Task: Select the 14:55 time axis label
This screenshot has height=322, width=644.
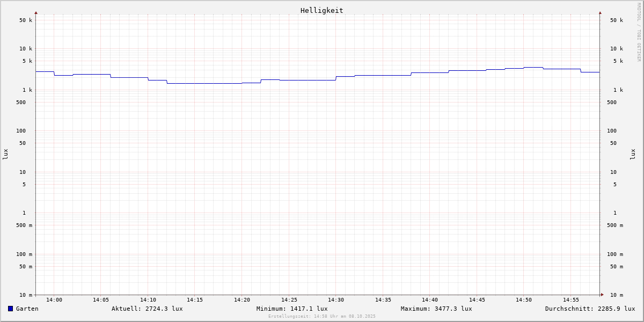Action: coord(571,300)
